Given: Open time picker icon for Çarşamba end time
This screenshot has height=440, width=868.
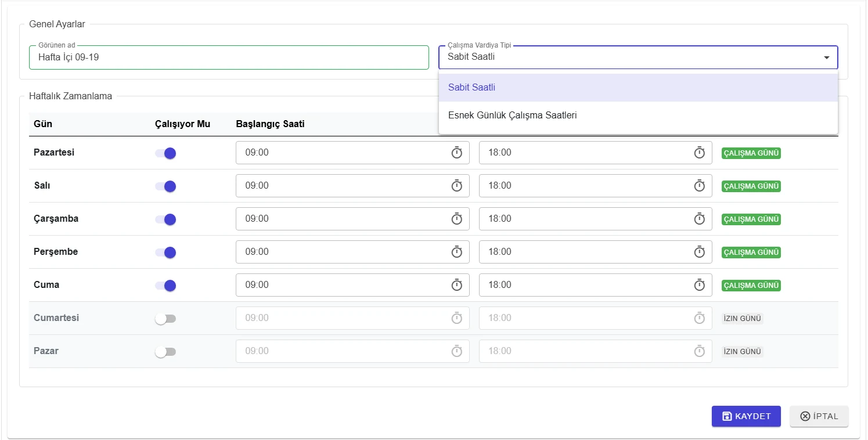Looking at the screenshot, I should point(700,219).
